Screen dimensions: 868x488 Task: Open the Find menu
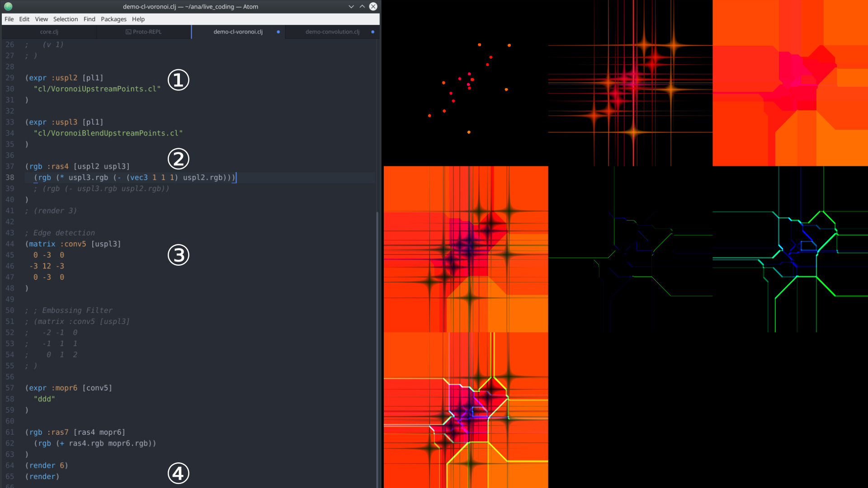click(x=89, y=19)
